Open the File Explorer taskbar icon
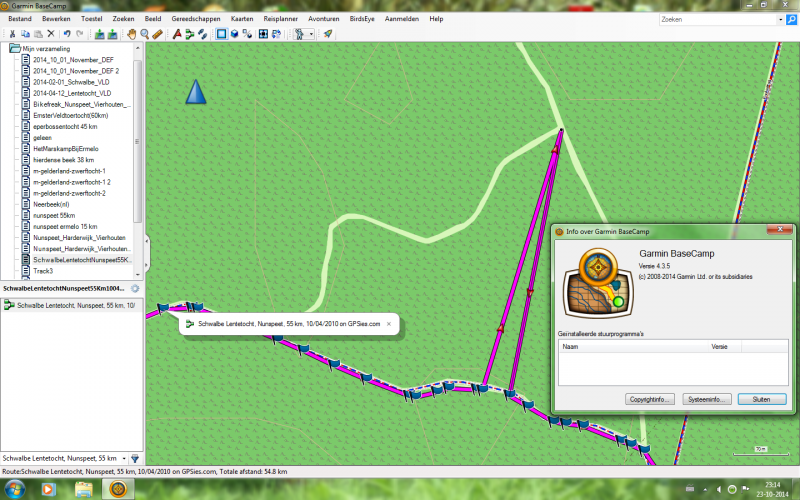Screen dimensions: 800x500 [x=84, y=490]
